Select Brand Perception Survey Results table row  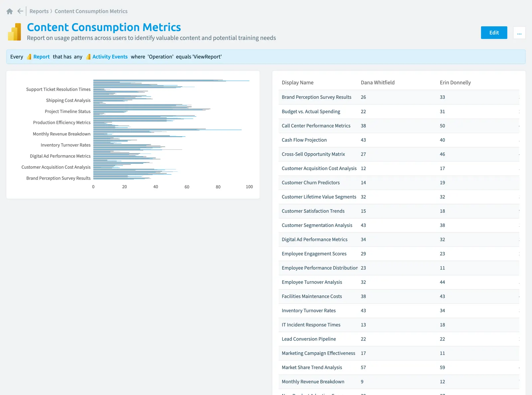point(399,97)
